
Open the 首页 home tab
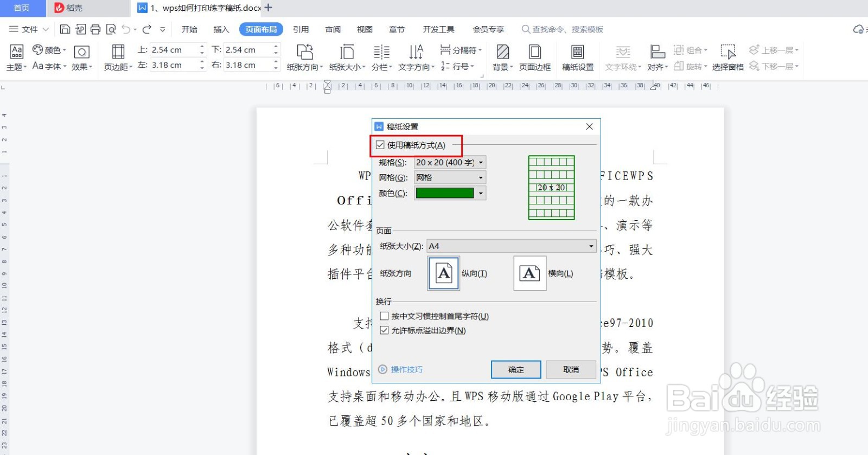point(22,8)
